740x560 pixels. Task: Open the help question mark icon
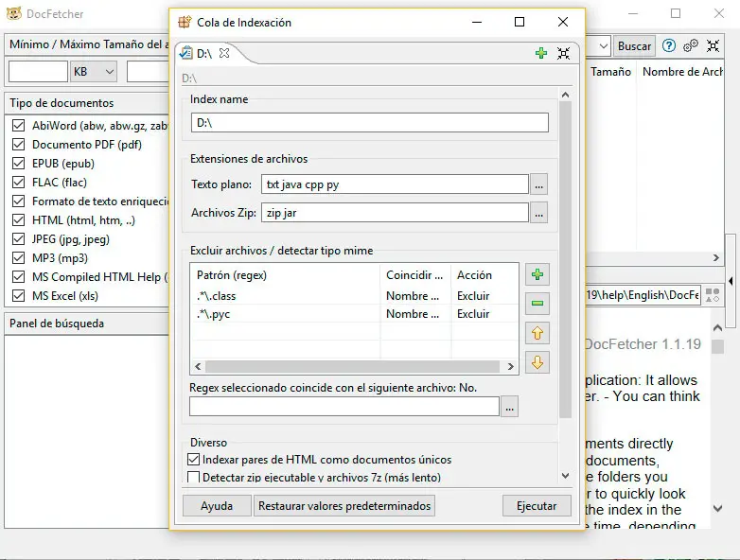tap(669, 45)
